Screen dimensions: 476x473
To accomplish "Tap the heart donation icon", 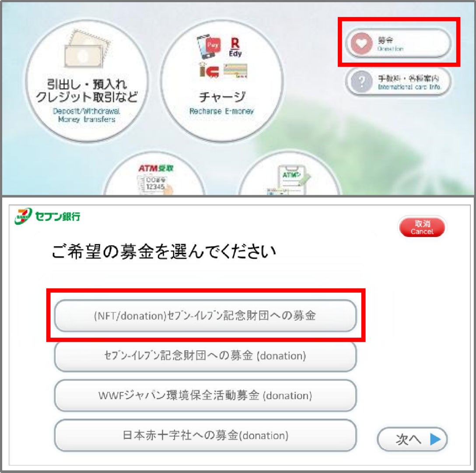I will click(x=361, y=43).
